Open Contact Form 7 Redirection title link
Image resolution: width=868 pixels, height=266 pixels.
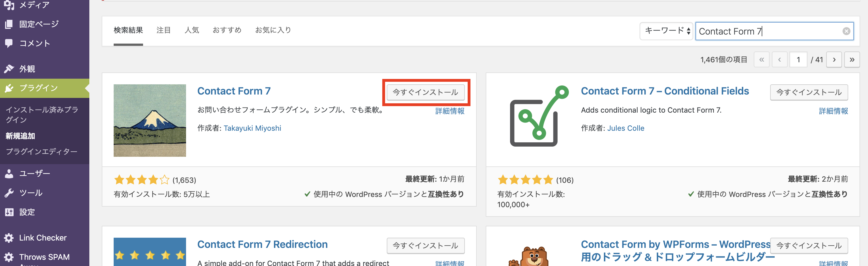pyautogui.click(x=262, y=244)
